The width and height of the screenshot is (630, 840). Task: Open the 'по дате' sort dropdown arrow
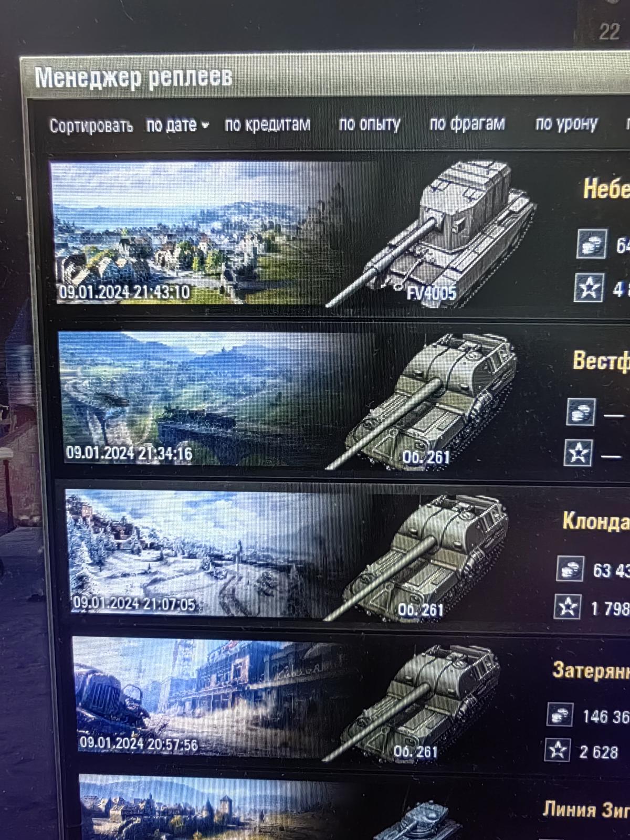[x=205, y=125]
